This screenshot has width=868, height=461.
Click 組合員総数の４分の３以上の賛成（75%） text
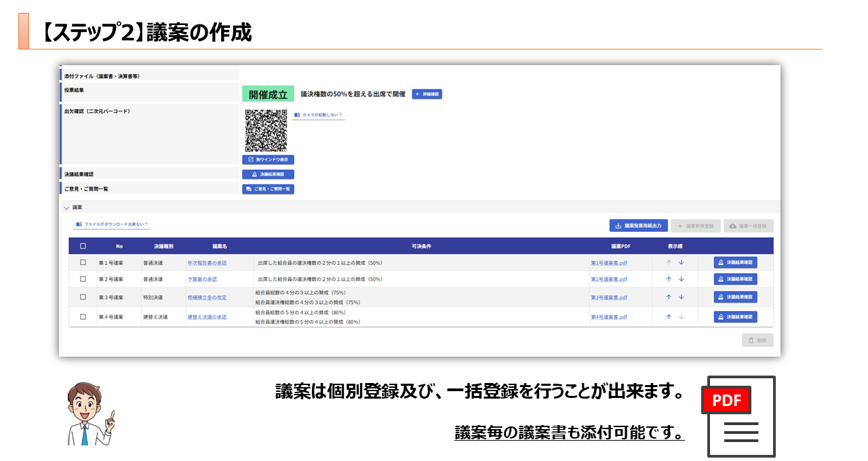click(x=300, y=292)
